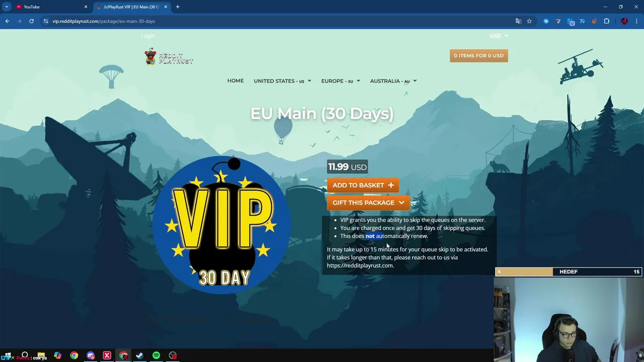
Task: Expand the UNITED STATES menu
Action: pos(282,81)
